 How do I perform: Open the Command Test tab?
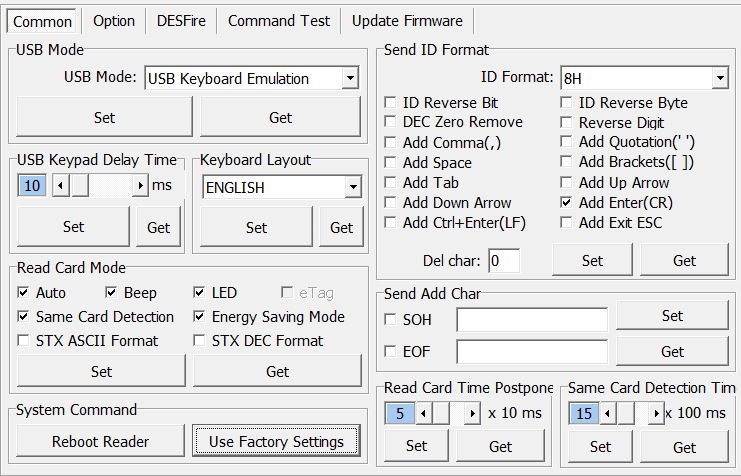click(x=278, y=21)
